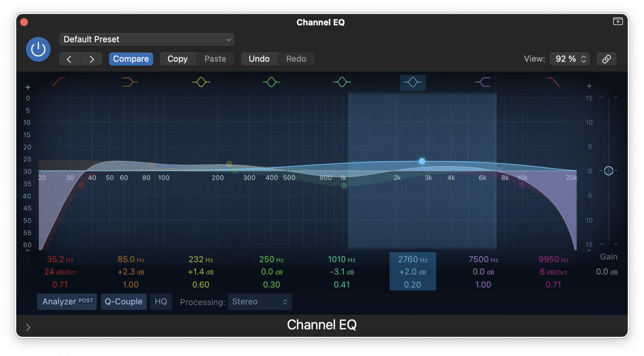This screenshot has height=356, width=644.
Task: Select the 85.0 Hz frequency value
Action: 131,259
